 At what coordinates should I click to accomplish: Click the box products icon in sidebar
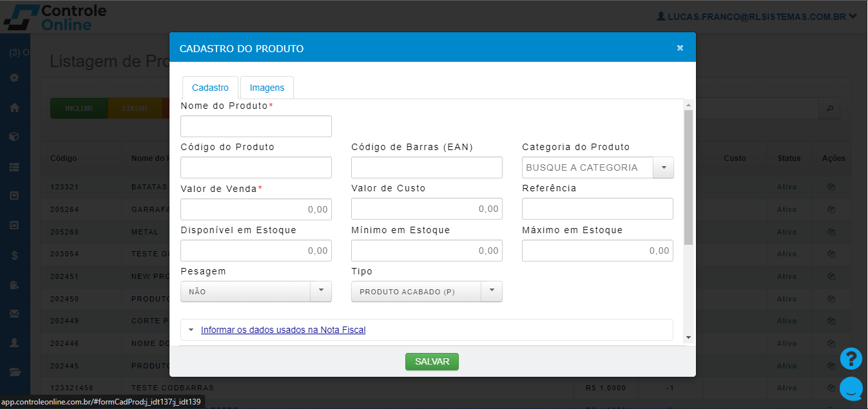14,137
